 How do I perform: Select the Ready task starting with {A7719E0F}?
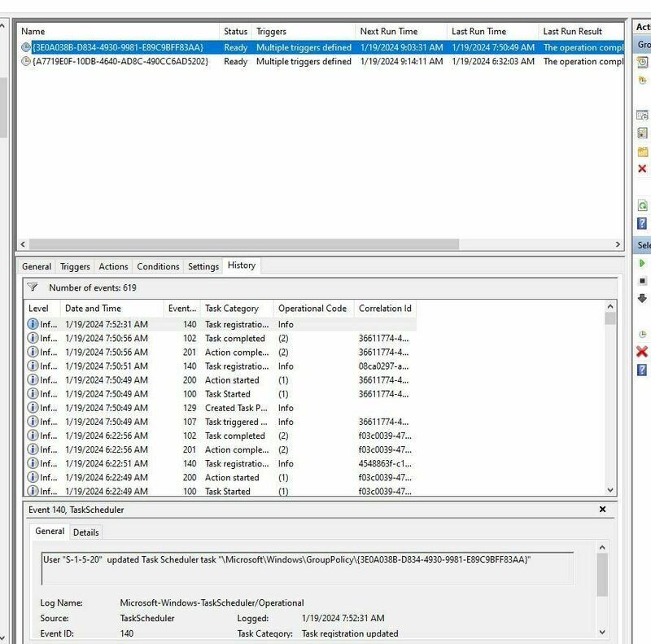point(122,61)
